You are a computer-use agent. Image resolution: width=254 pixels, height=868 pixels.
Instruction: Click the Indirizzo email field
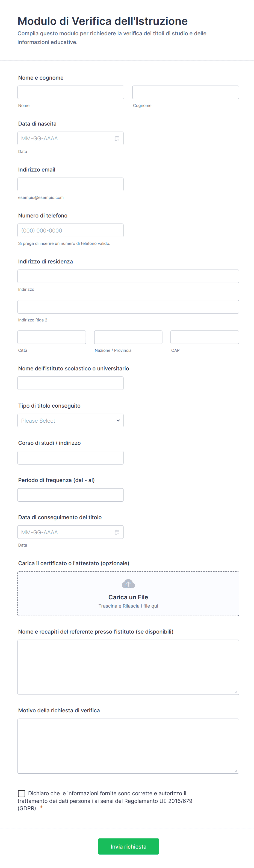click(70, 184)
